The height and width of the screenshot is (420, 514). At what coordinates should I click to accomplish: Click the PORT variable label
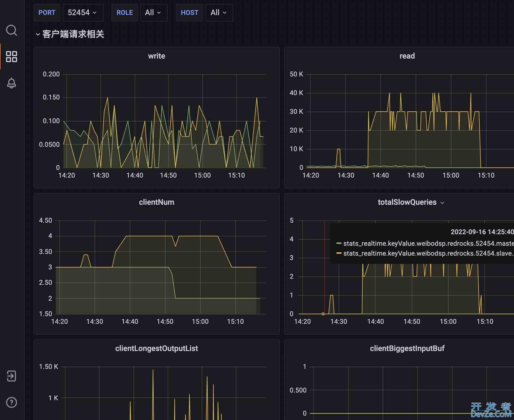click(x=47, y=13)
